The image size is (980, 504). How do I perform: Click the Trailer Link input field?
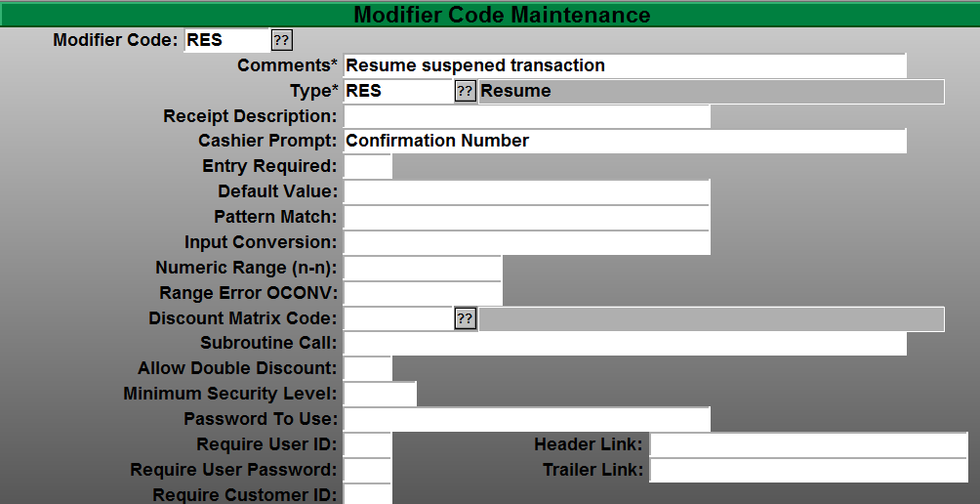pos(808,470)
